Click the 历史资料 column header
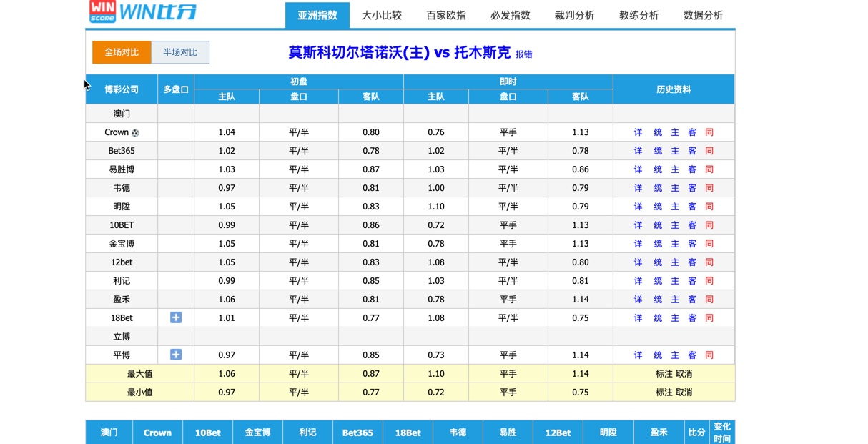This screenshot has width=868, height=444. 674,89
